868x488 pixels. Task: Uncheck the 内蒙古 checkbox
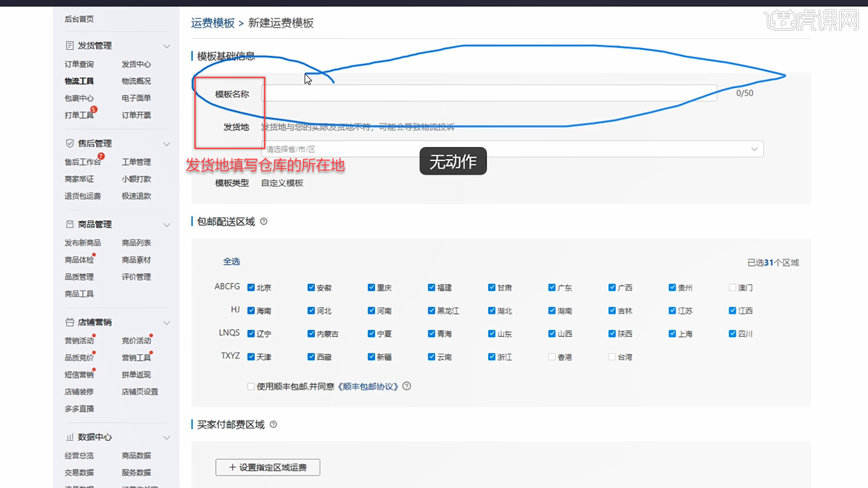click(311, 334)
